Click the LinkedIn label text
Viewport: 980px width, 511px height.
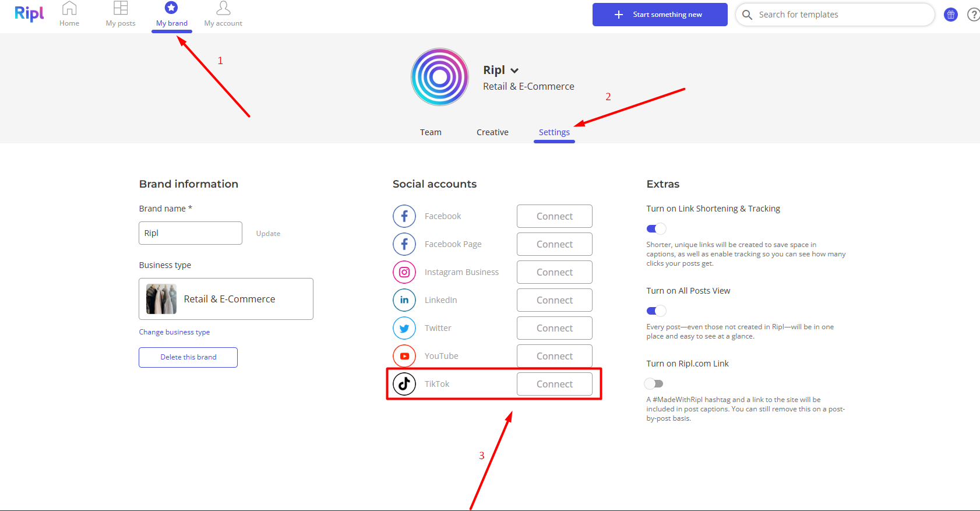[440, 300]
